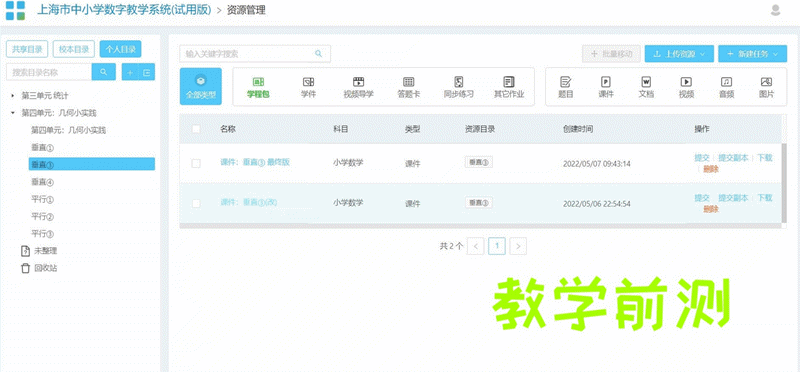
Task: Click 下载 for the 2022/05/06 row
Action: coord(764,197)
